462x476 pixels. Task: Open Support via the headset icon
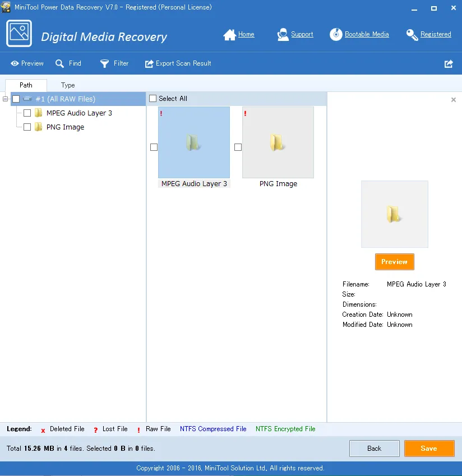tap(283, 35)
